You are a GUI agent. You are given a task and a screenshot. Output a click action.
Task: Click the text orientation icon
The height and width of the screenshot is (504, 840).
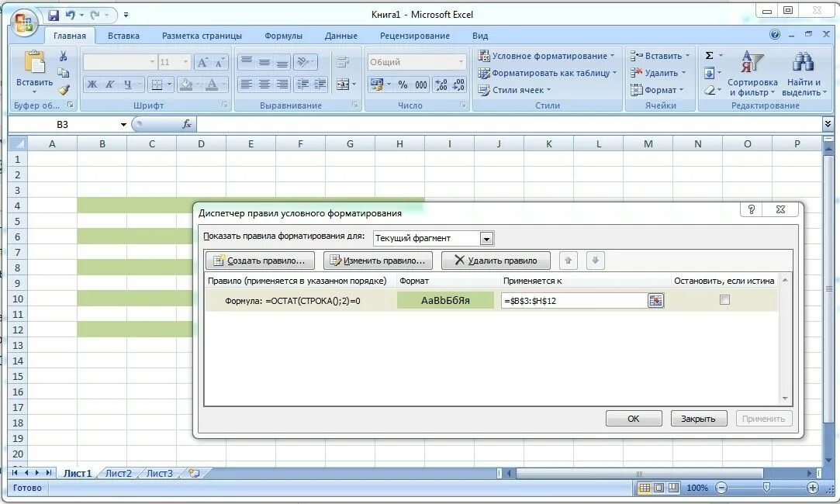coord(302,62)
